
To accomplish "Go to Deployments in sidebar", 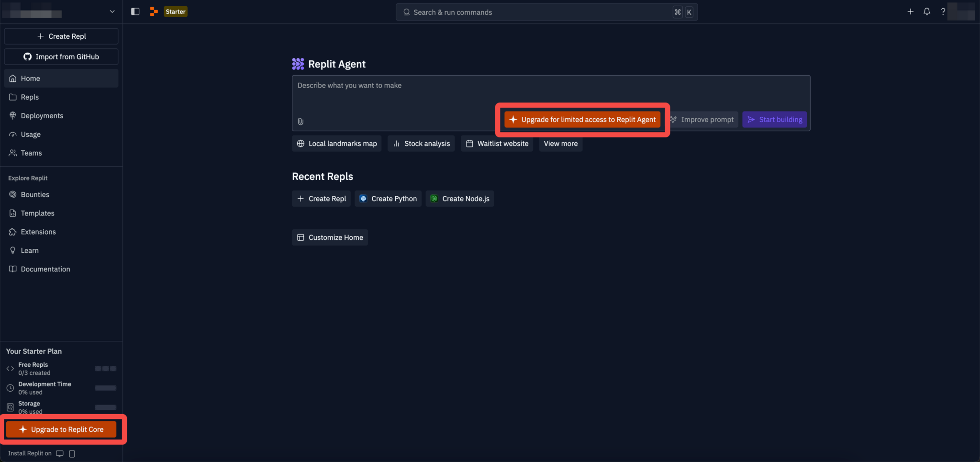I will click(x=42, y=116).
